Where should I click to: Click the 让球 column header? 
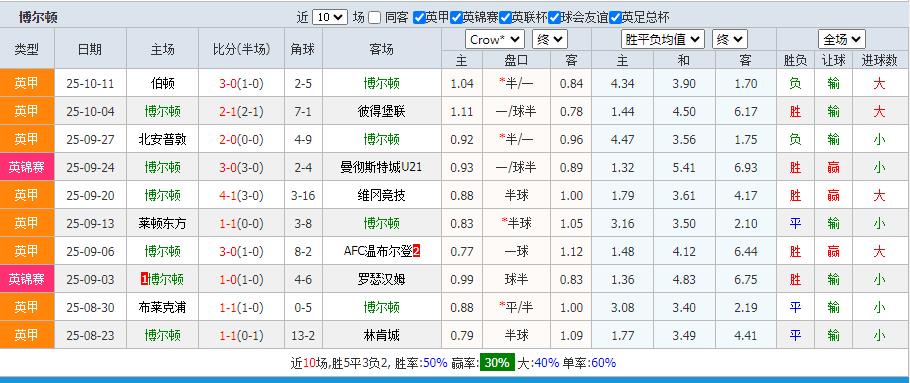[x=834, y=60]
